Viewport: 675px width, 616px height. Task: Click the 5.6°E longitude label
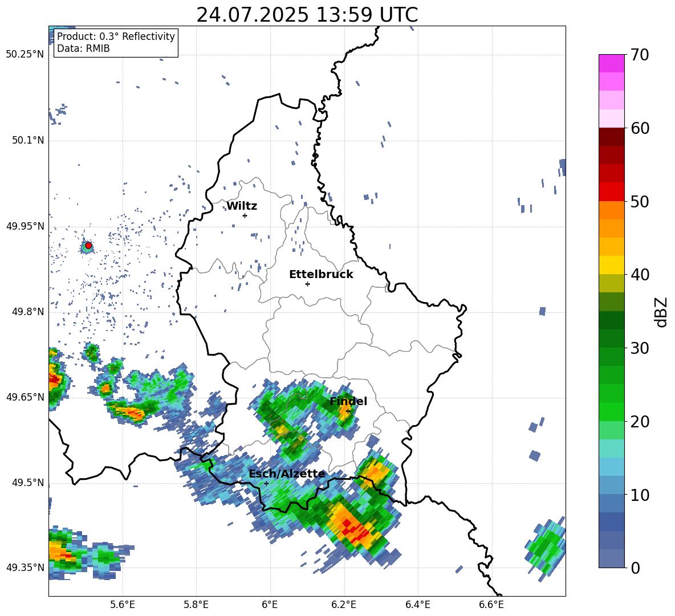pyautogui.click(x=123, y=605)
